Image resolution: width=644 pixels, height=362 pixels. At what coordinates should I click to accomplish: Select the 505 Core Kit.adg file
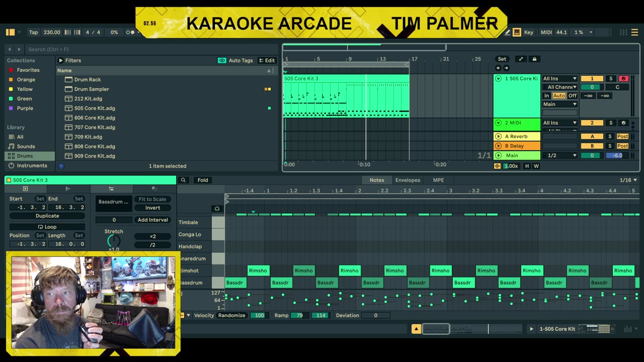95,108
